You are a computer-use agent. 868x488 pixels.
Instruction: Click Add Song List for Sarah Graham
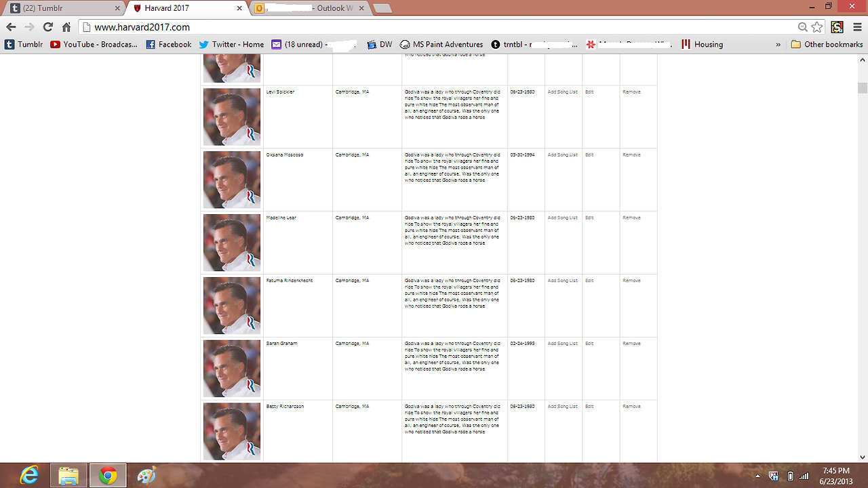point(562,343)
